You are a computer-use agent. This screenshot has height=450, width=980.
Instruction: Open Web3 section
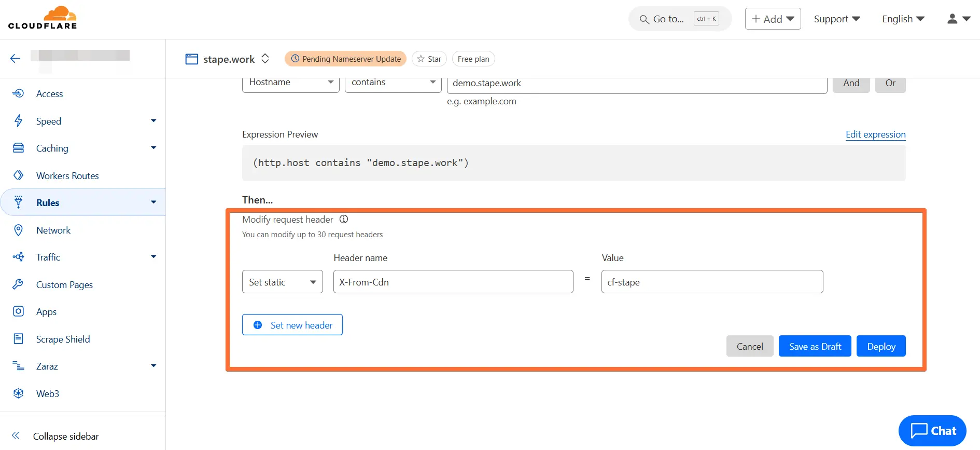48,393
